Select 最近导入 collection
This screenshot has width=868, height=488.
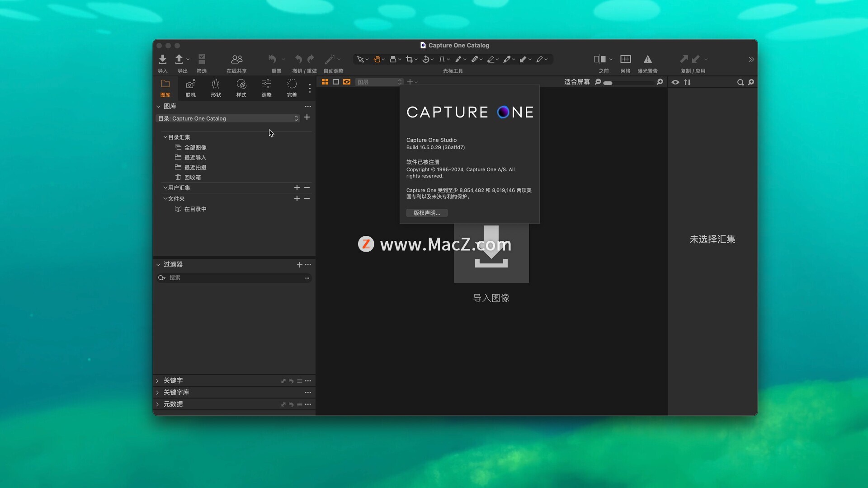click(195, 158)
